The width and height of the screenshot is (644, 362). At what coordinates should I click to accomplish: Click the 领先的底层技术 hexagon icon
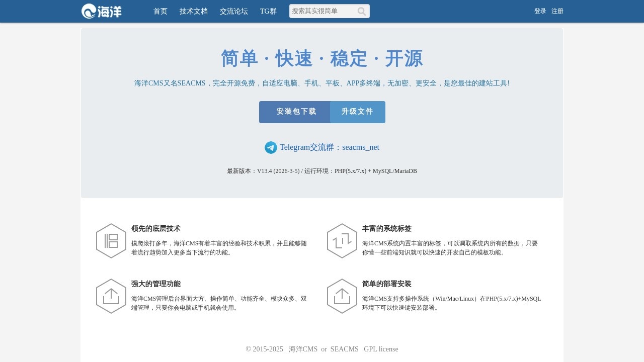(111, 241)
